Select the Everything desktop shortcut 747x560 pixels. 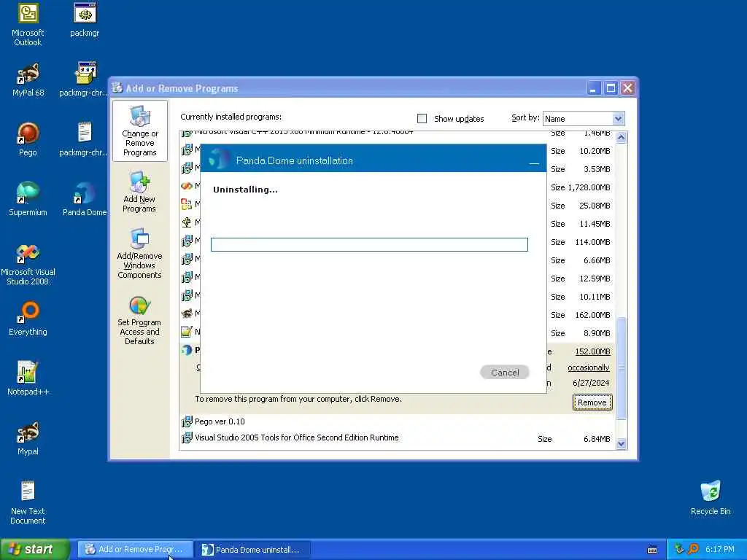click(28, 319)
